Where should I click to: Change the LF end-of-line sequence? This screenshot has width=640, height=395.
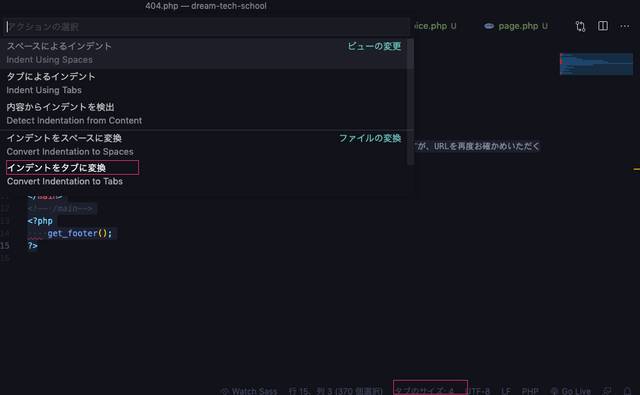506,391
